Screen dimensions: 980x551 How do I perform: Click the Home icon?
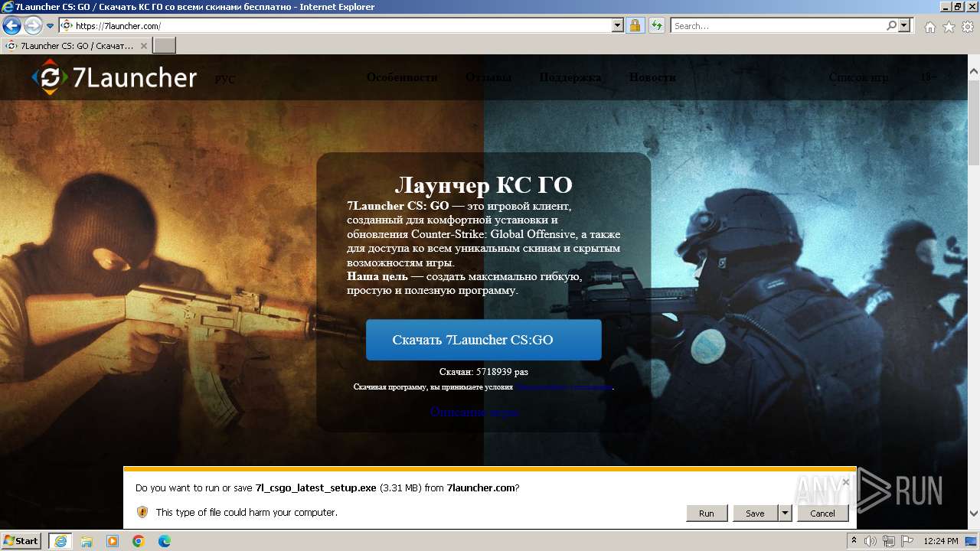click(929, 27)
